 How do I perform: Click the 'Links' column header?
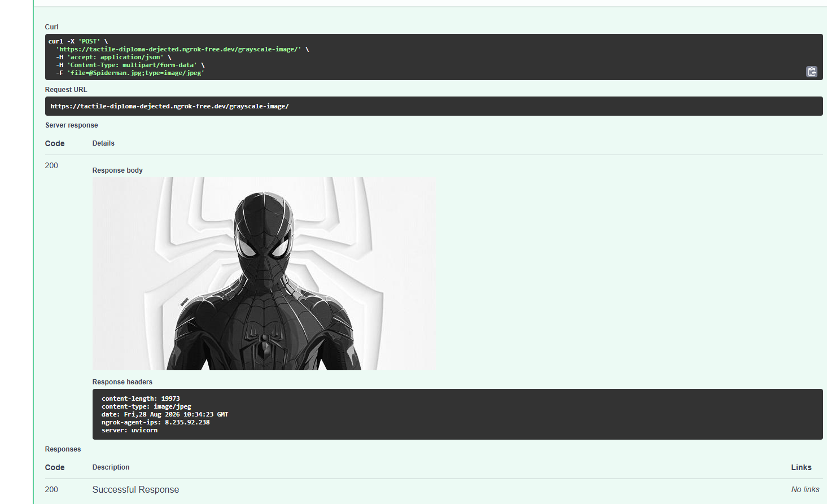(801, 467)
